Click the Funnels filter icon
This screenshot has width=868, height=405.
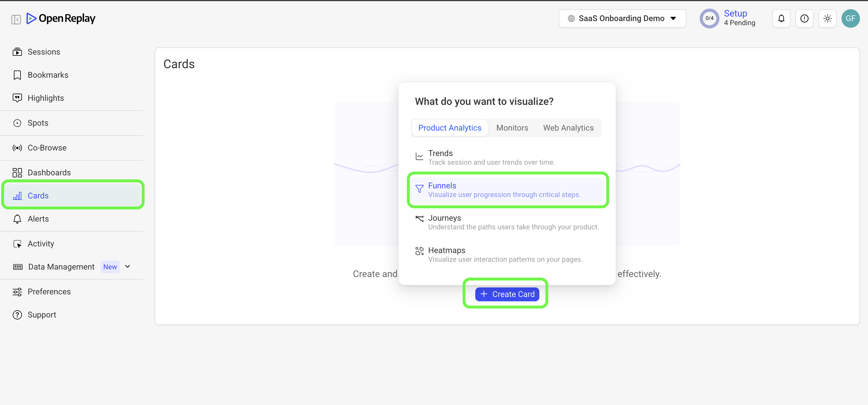420,189
